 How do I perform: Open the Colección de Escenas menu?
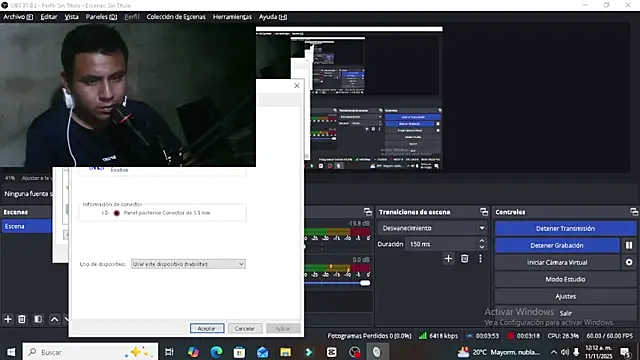pos(176,17)
